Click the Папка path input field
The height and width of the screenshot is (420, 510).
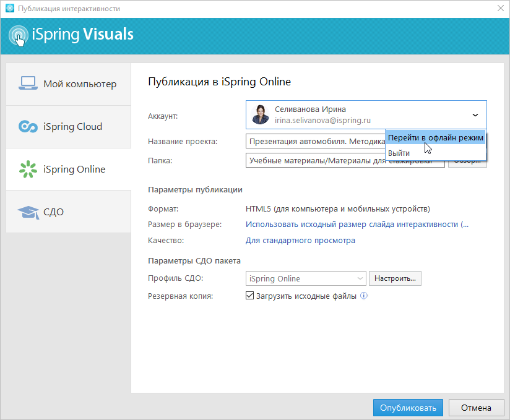pyautogui.click(x=345, y=160)
